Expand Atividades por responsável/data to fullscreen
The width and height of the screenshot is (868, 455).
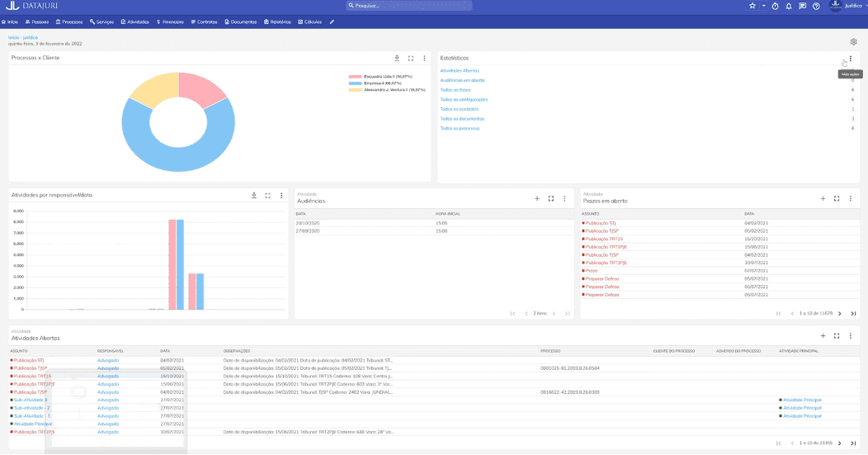click(x=267, y=196)
